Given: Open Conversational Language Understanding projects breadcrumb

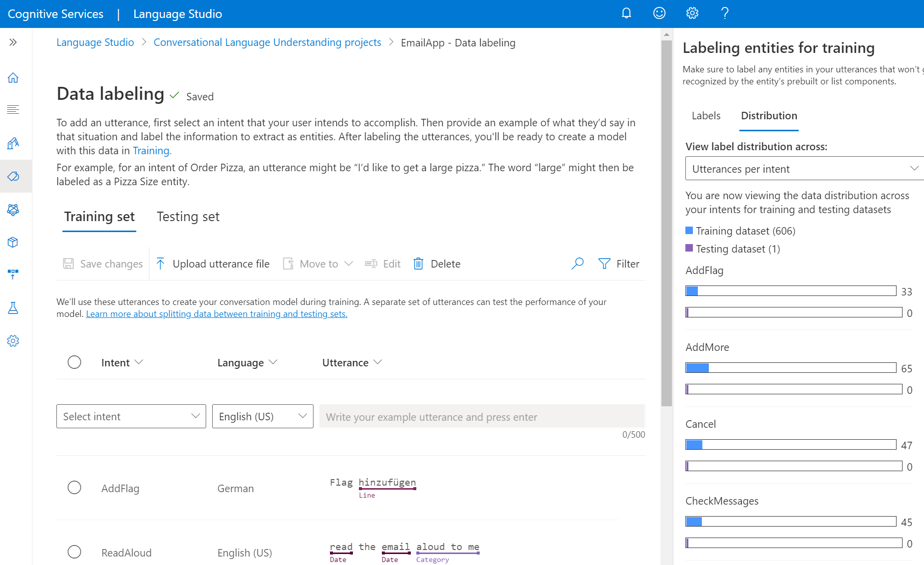Looking at the screenshot, I should click(267, 42).
